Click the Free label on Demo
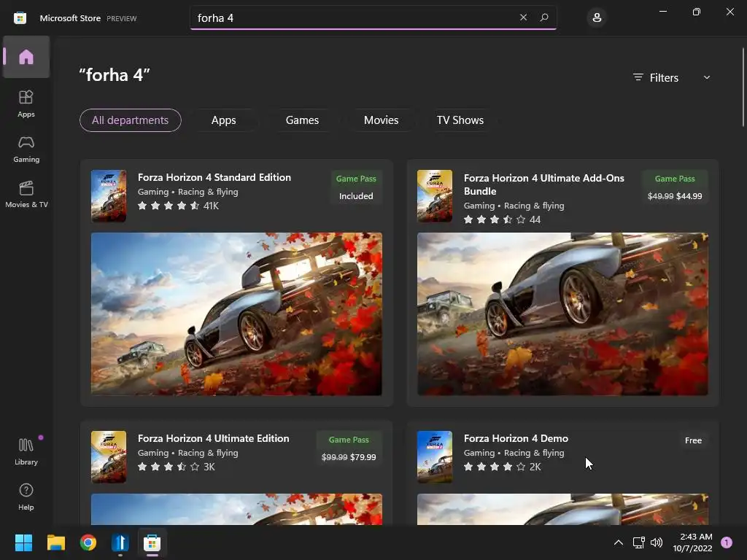Viewport: 747px width, 560px height. pos(693,440)
